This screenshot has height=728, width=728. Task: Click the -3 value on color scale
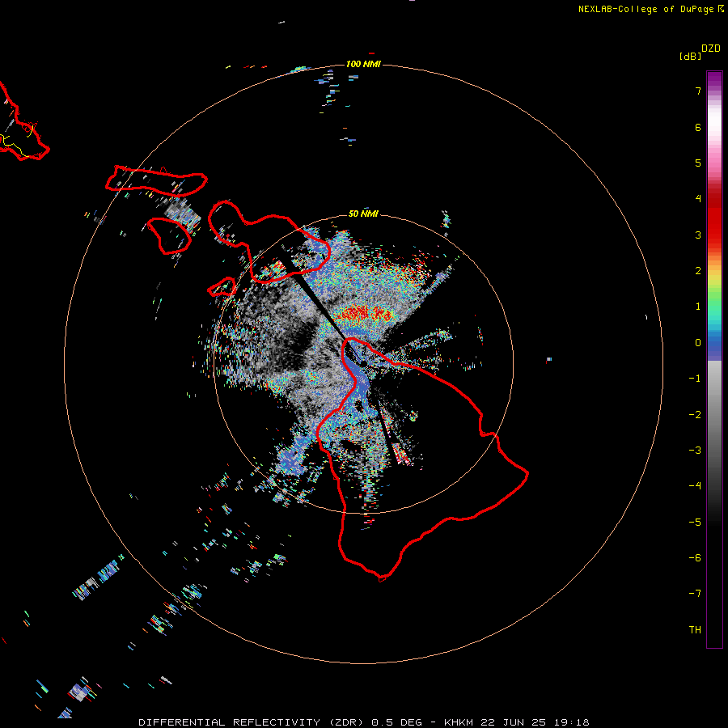pyautogui.click(x=695, y=451)
